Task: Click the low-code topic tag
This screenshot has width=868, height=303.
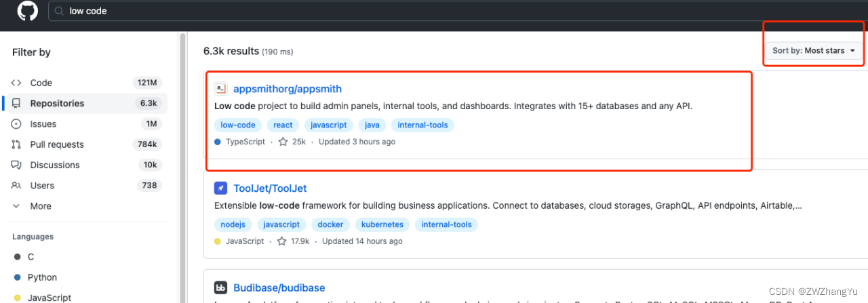Action: [x=238, y=125]
